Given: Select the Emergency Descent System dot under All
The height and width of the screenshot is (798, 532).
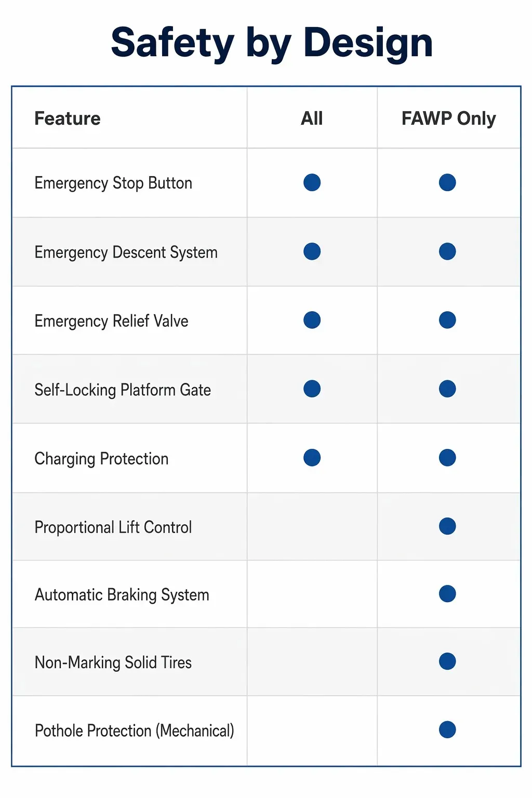Looking at the screenshot, I should 312,251.
